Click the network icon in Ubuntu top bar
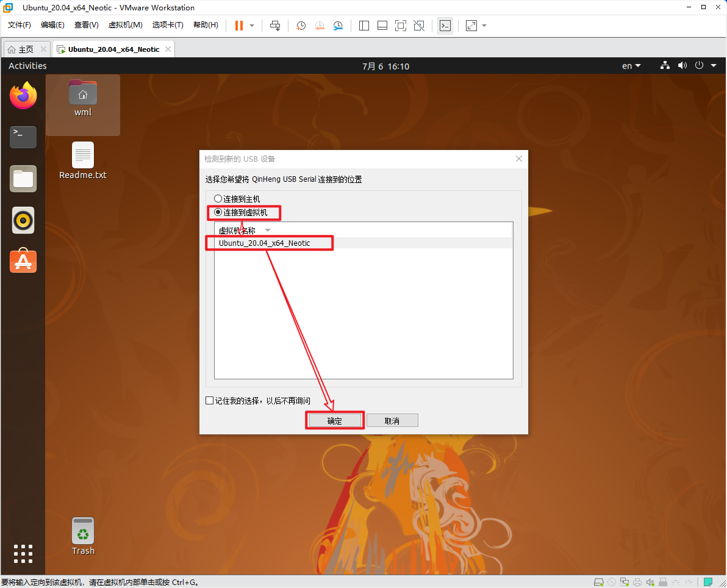Image resolution: width=727 pixels, height=588 pixels. pyautogui.click(x=665, y=65)
